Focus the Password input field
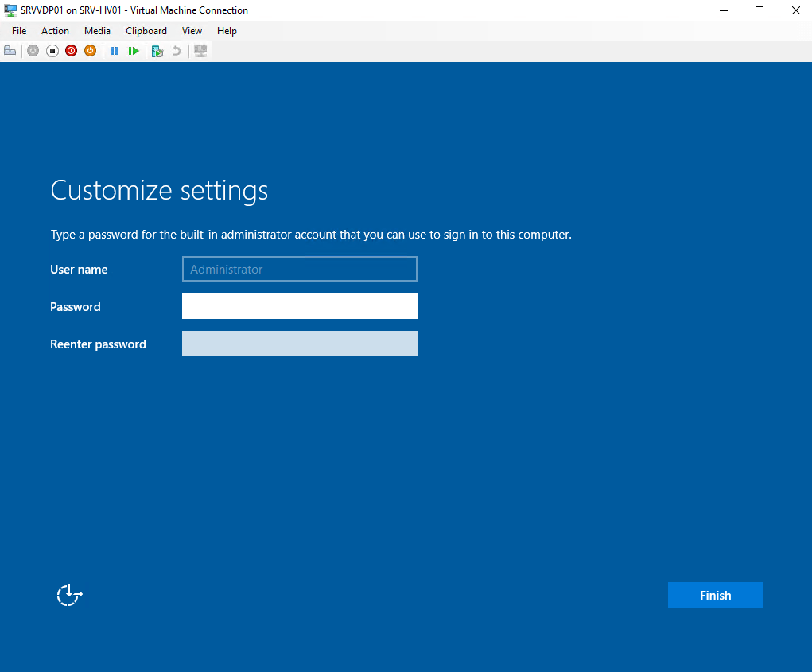Image resolution: width=812 pixels, height=672 pixels. click(x=299, y=306)
